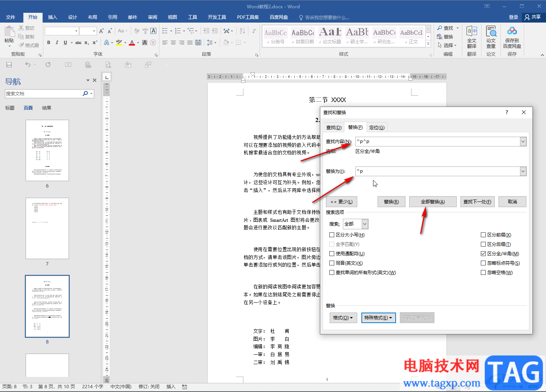Align text left
Image resolution: width=546 pixels, height=392 pixels.
point(165,43)
